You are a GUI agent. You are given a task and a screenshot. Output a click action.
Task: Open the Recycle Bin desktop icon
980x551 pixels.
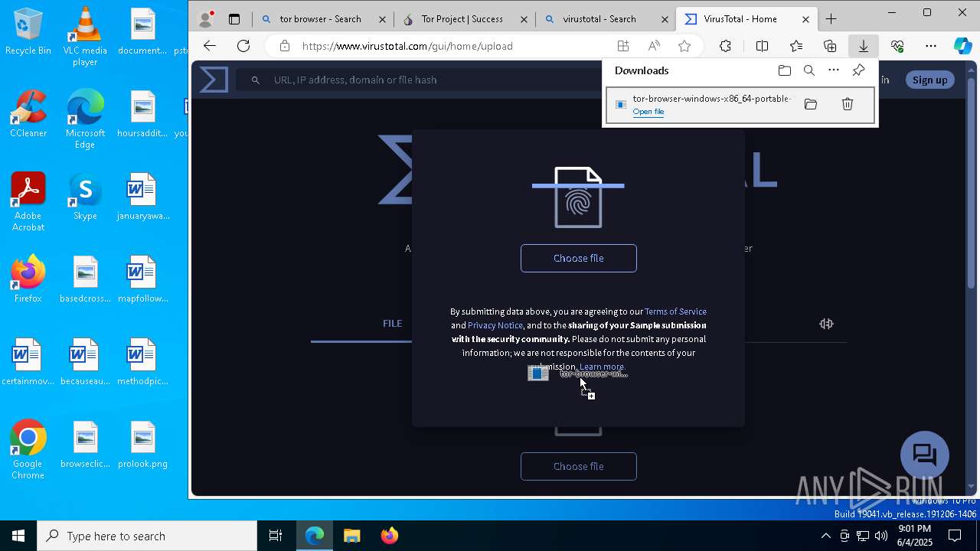28,32
